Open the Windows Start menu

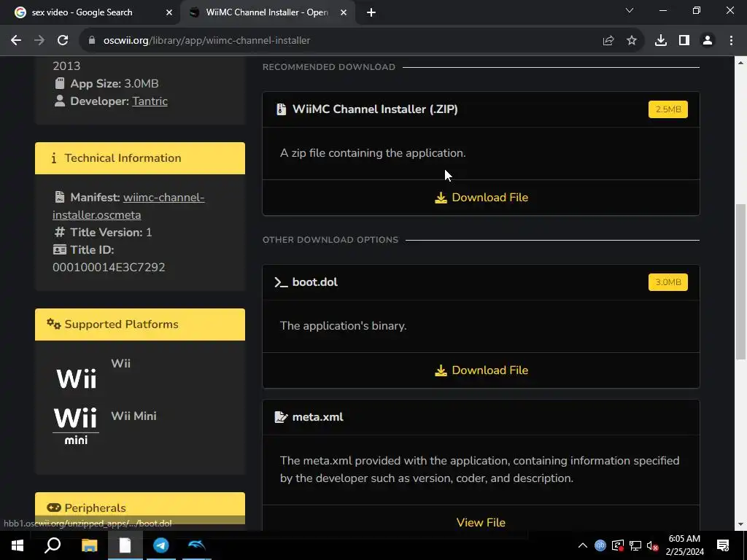18,545
